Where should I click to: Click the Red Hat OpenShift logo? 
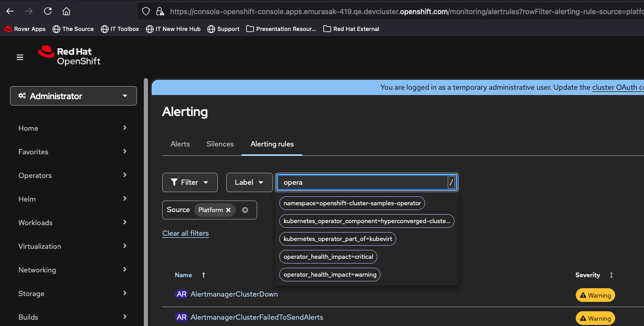tap(69, 56)
